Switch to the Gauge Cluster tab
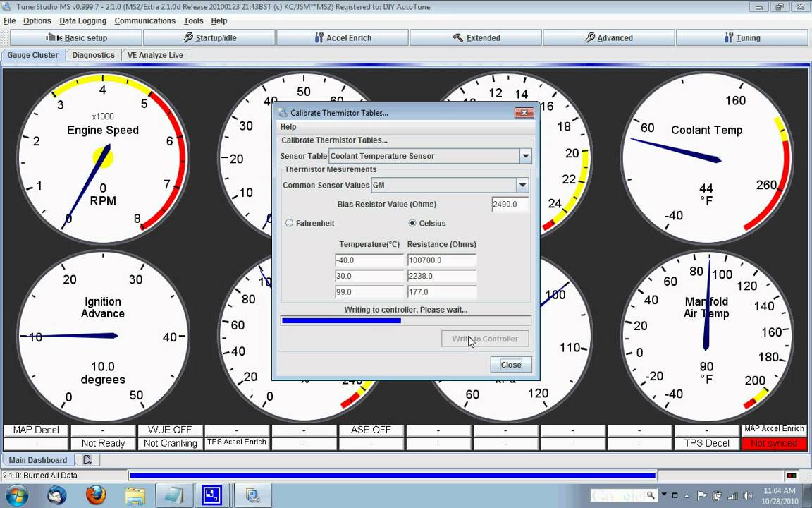This screenshot has width=812, height=508. click(x=33, y=55)
